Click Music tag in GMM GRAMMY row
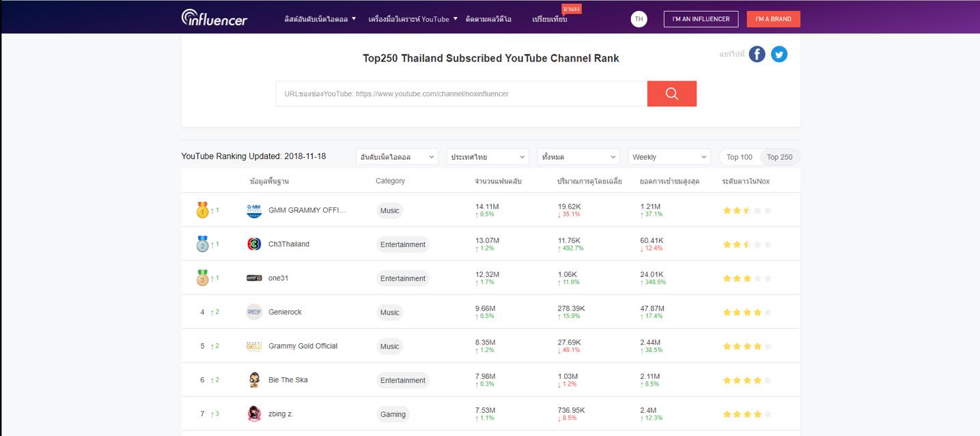The image size is (980, 436). pyautogui.click(x=390, y=211)
